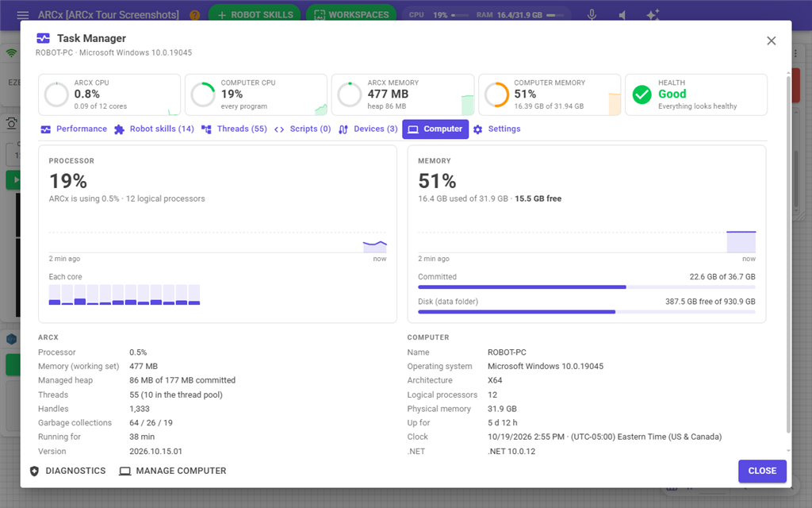Click the processor usage history graph

(x=217, y=241)
